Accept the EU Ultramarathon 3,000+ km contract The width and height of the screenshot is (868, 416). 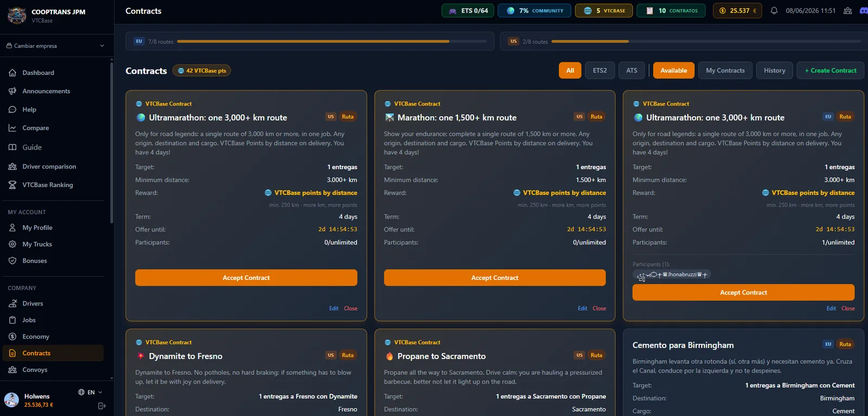coord(743,292)
